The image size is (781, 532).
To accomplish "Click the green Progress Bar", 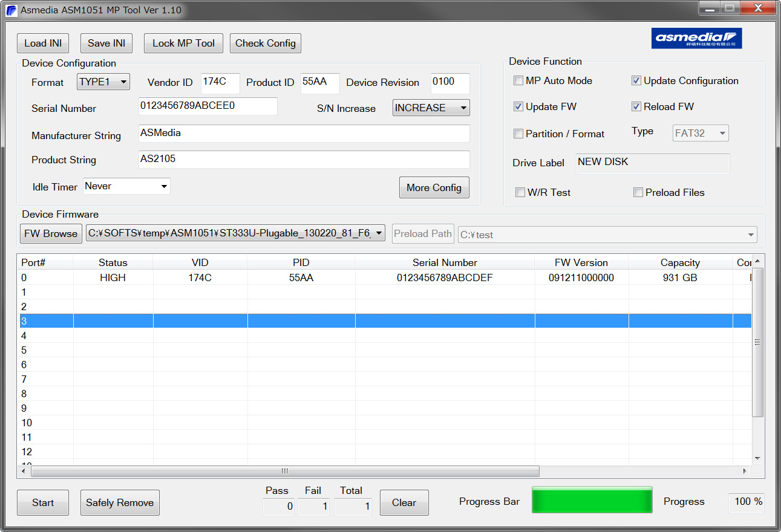I will tap(592, 500).
